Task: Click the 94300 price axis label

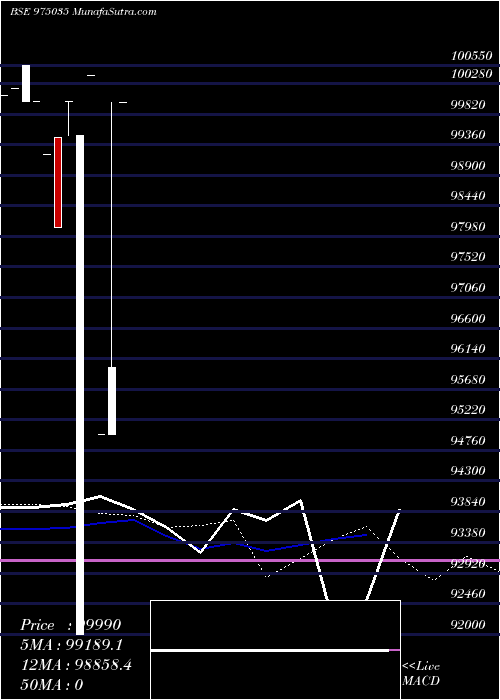Action: click(x=468, y=471)
